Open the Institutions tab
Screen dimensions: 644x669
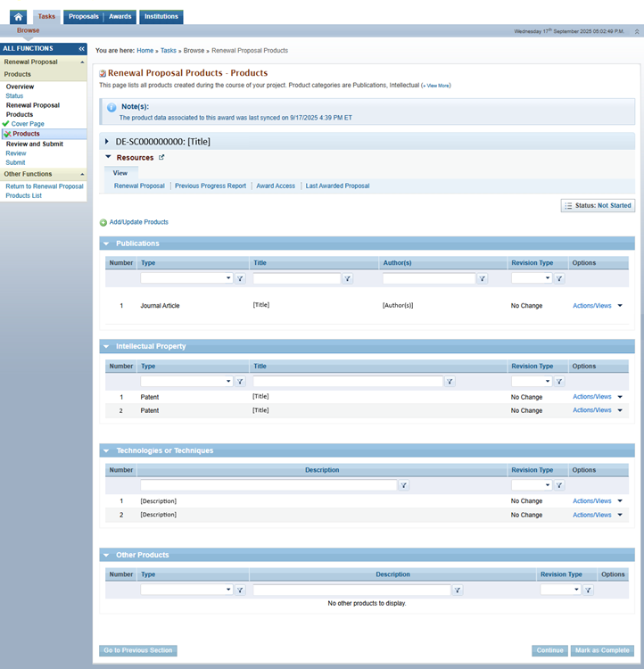tap(161, 17)
